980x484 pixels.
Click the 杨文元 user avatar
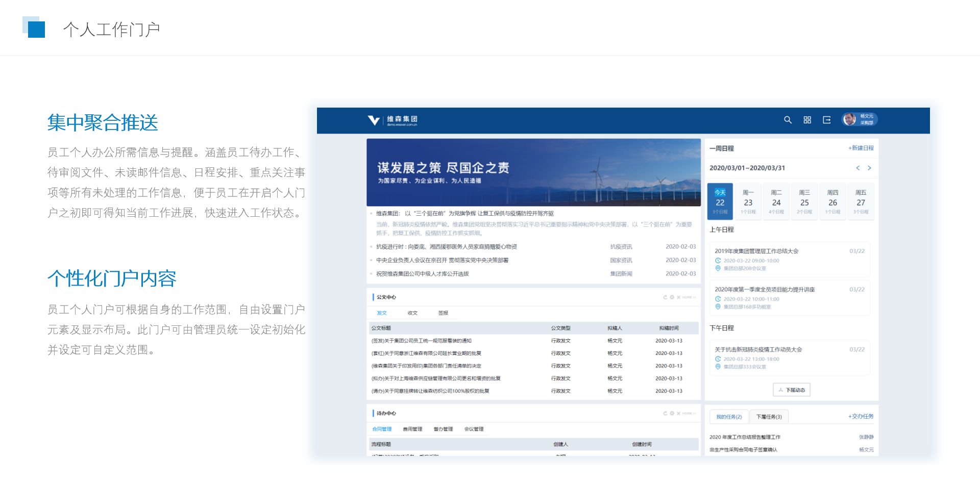[x=849, y=119]
